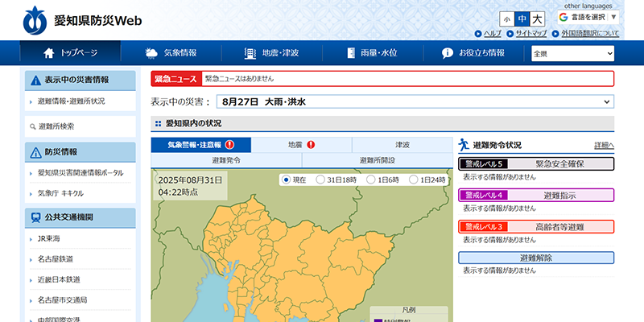Open the 詳細へ link for evacuation status

coord(605,146)
